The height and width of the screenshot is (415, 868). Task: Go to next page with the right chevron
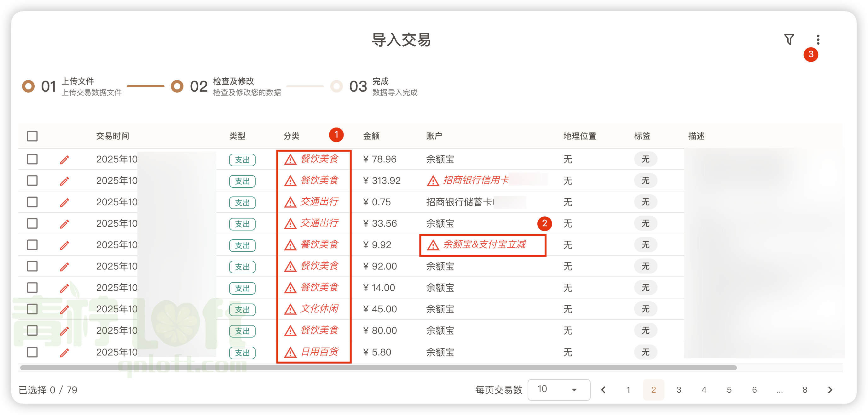830,390
